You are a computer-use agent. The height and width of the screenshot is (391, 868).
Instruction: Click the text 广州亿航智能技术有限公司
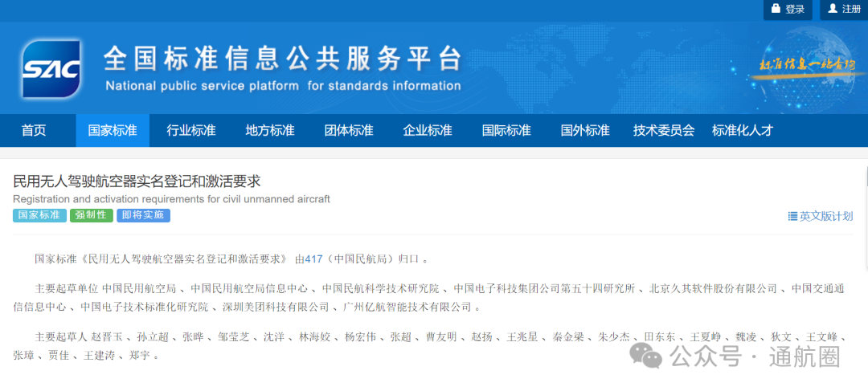407,307
